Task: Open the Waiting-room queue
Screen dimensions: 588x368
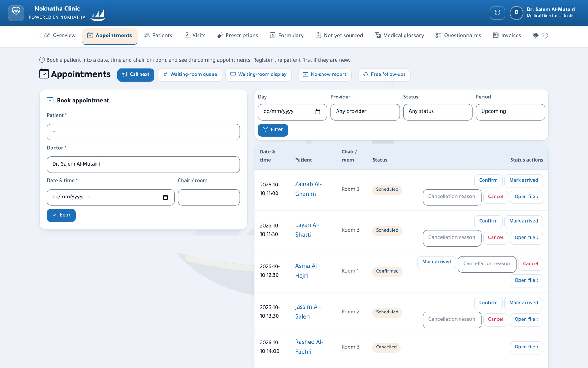Action: click(x=190, y=75)
